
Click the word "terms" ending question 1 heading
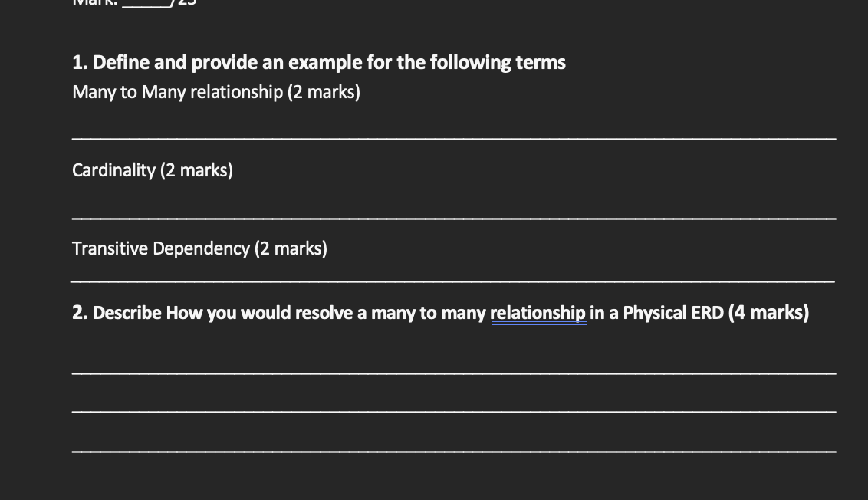(x=541, y=62)
